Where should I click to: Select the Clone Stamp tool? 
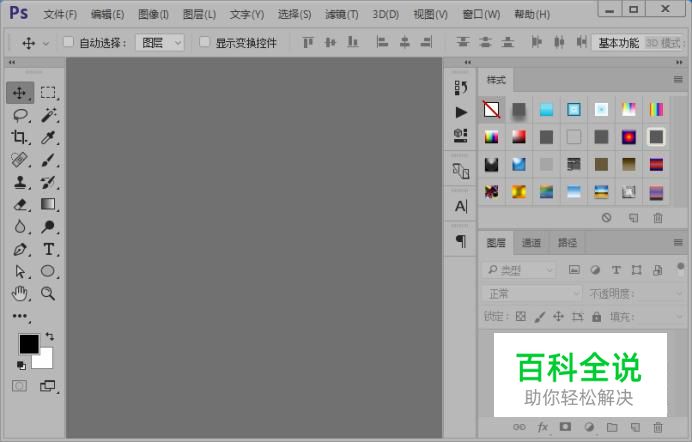tap(20, 182)
